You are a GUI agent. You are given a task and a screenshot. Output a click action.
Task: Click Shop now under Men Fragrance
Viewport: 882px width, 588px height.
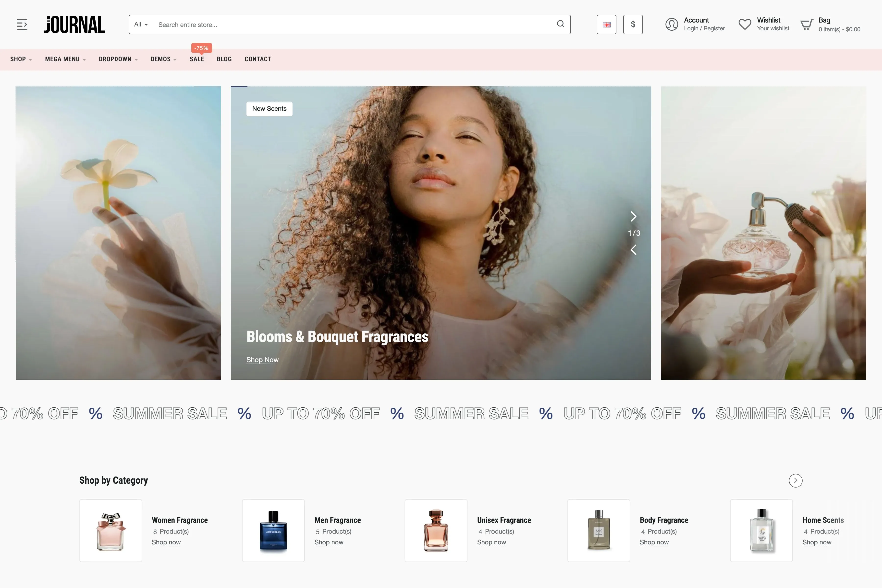(x=329, y=542)
